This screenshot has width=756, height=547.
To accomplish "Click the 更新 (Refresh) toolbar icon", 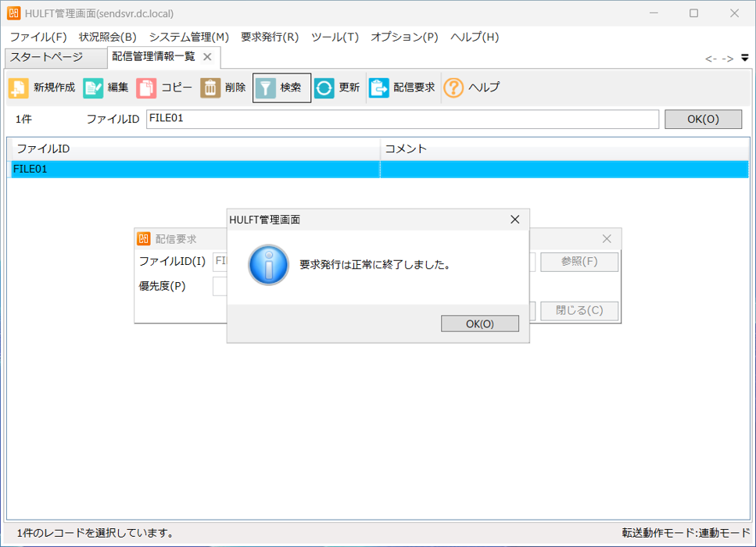I will (324, 88).
